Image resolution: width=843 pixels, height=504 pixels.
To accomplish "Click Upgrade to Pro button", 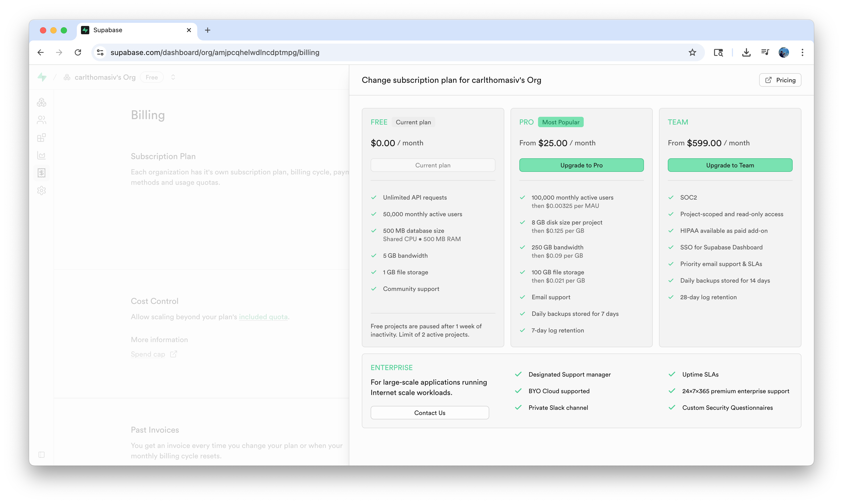I will click(581, 165).
